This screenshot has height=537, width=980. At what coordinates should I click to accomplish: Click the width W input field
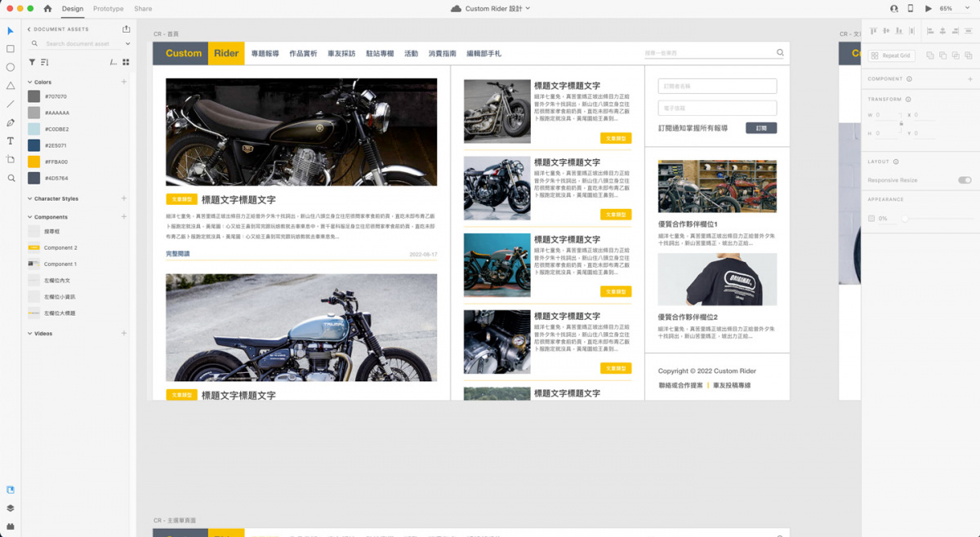pos(887,115)
